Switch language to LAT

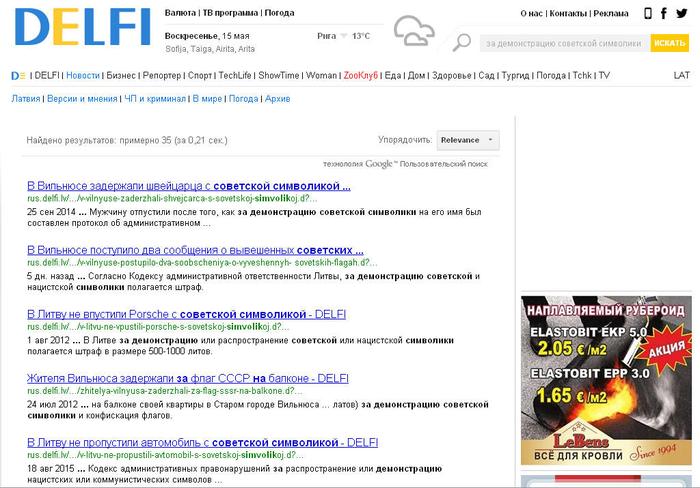pos(681,75)
